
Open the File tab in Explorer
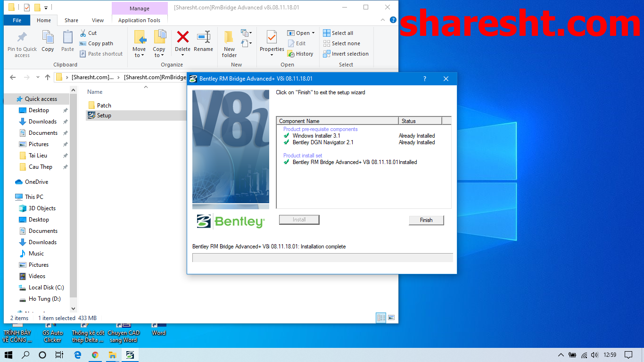tap(17, 20)
